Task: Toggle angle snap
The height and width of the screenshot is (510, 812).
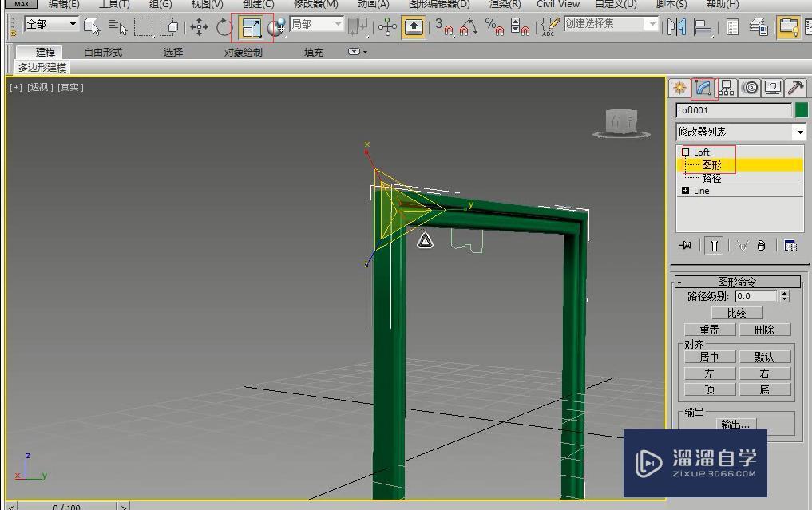Action: [469, 28]
